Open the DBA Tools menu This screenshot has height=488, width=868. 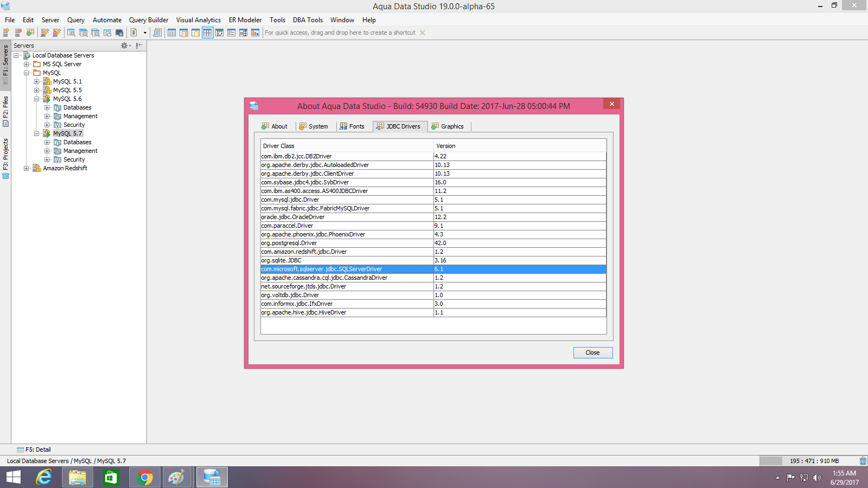point(308,20)
